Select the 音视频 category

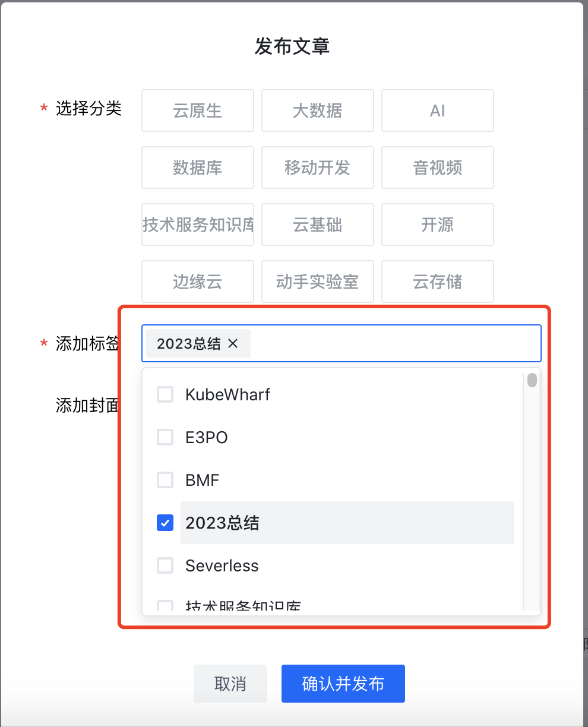[438, 167]
